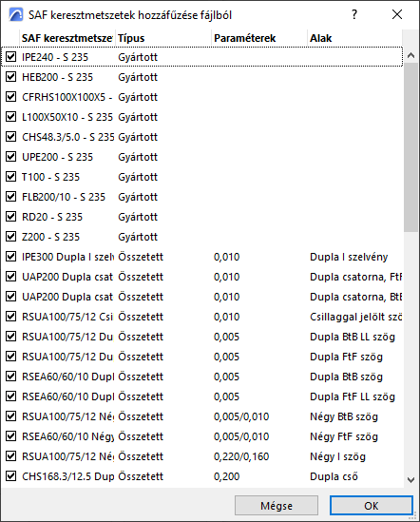Toggle checkbox of the Négy I szög row
420x522 pixels.
(11, 456)
